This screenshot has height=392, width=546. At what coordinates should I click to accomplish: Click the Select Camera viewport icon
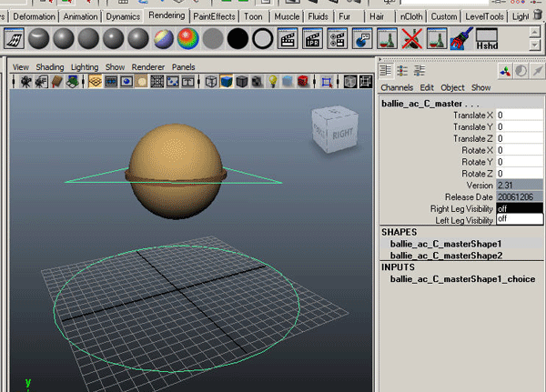tap(25, 82)
